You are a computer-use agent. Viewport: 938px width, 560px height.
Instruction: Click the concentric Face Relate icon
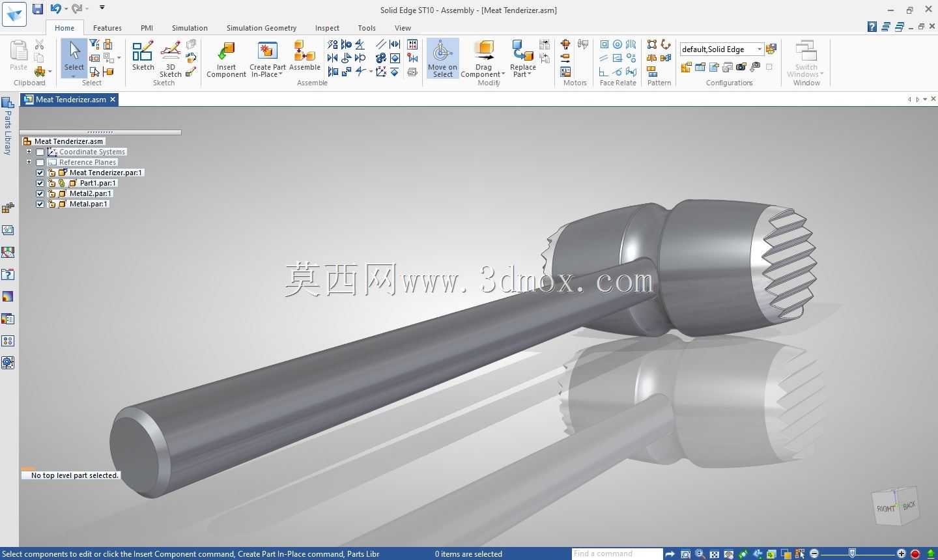tap(617, 44)
